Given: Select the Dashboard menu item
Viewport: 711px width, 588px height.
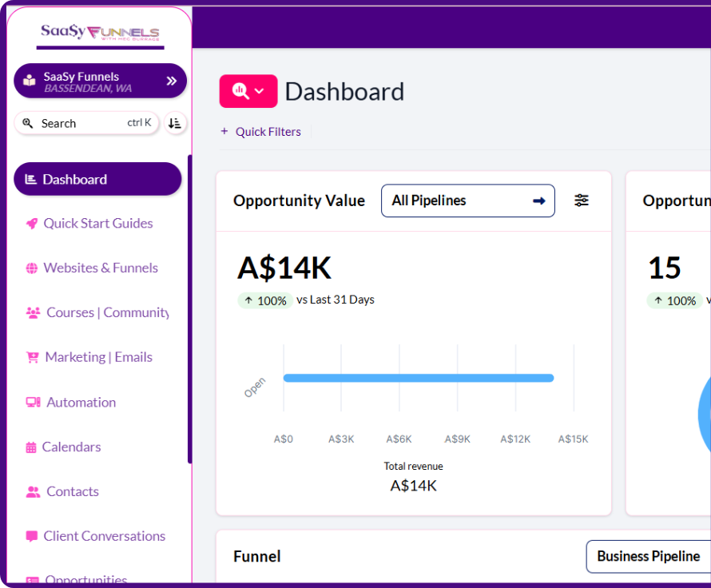Looking at the screenshot, I should click(97, 179).
